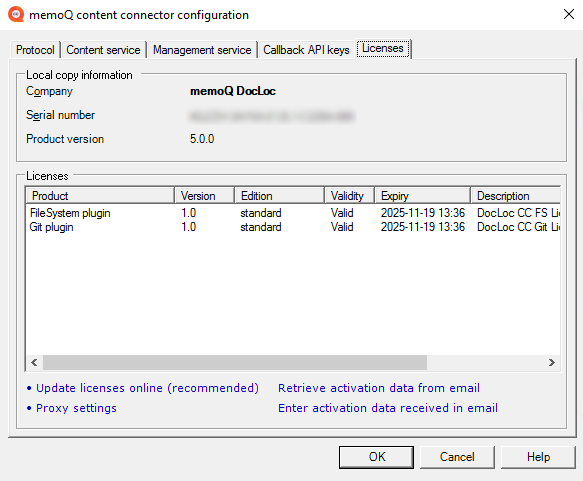Sort by the Validity column header
This screenshot has width=583, height=481.
[x=350, y=196]
